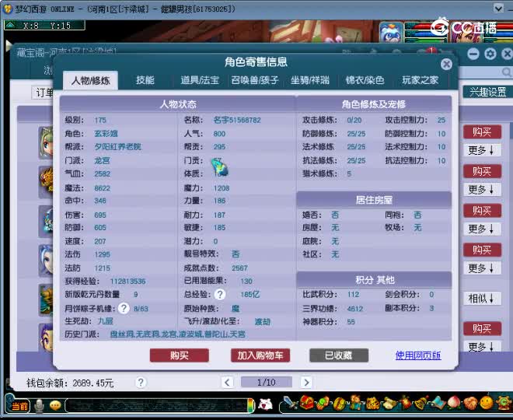Toggle the microphone voice icon
Viewport: 513px width, 420px height.
39,406
